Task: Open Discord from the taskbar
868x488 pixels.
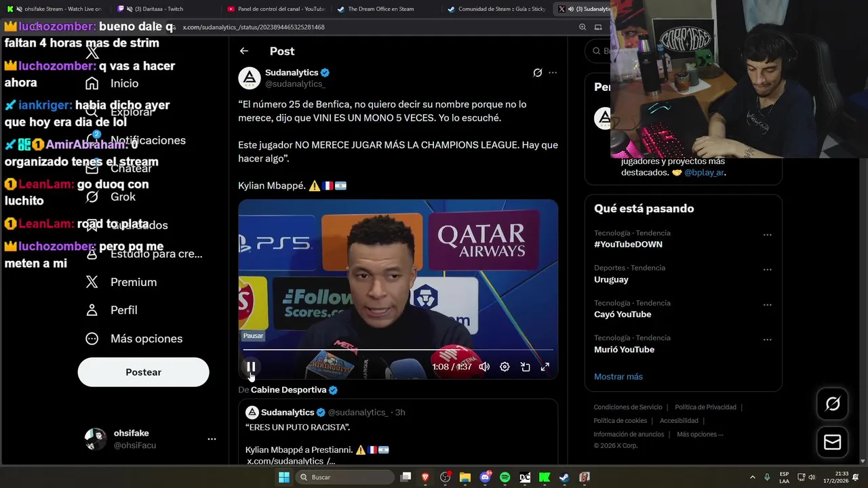Action: click(x=485, y=477)
